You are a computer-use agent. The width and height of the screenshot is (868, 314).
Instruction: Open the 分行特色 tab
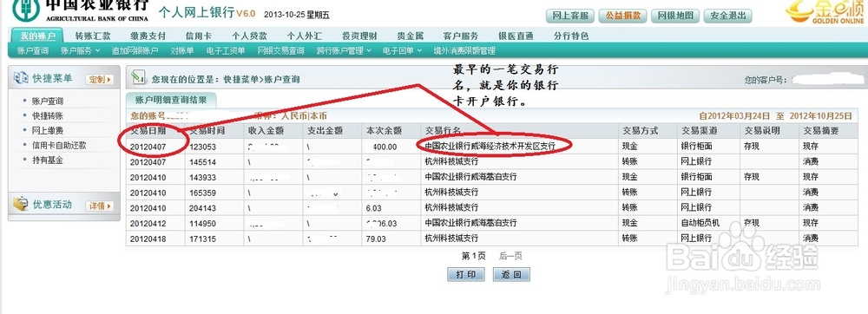click(571, 36)
